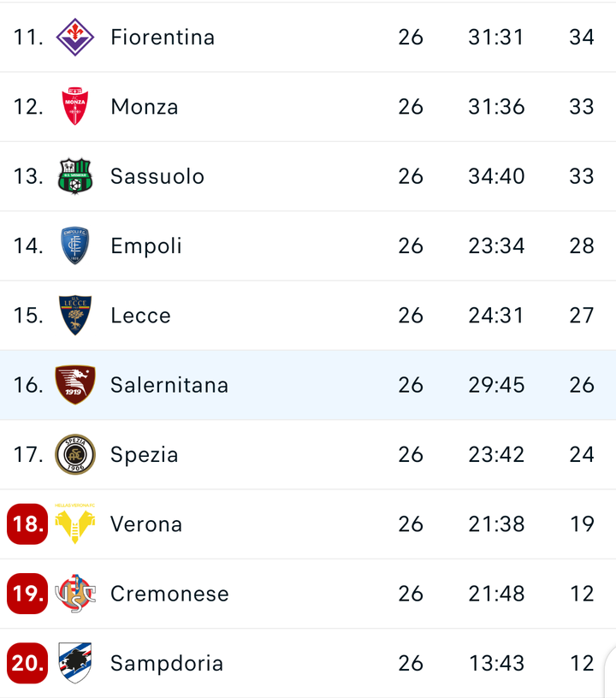Image resolution: width=616 pixels, height=698 pixels.
Task: Click Monza's 31:36 goal record
Action: (x=496, y=107)
